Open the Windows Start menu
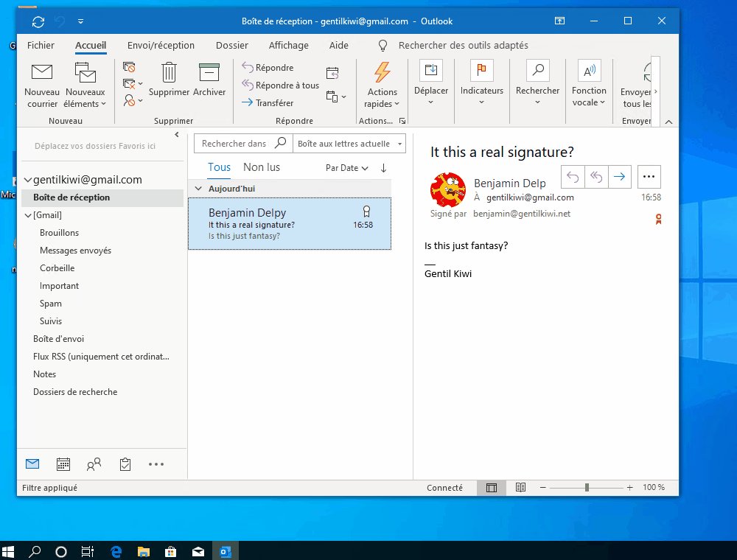This screenshot has width=737, height=560. tap(8, 551)
